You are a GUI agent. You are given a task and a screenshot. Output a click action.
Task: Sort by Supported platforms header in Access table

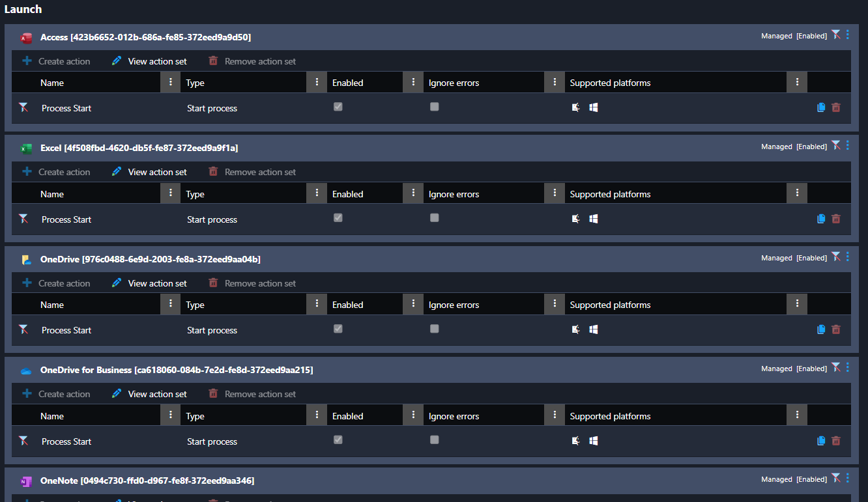pos(610,83)
